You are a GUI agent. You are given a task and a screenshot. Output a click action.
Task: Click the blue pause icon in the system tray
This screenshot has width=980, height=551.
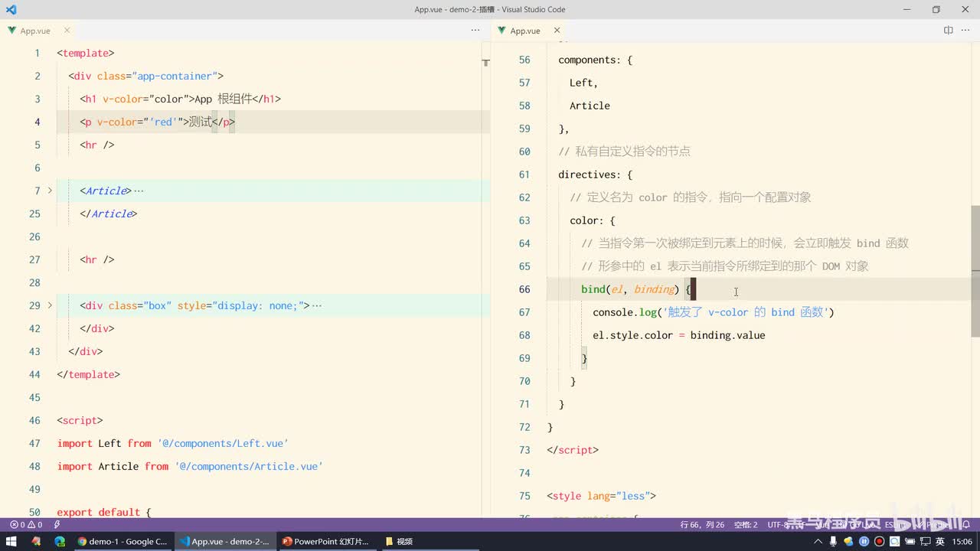864,541
